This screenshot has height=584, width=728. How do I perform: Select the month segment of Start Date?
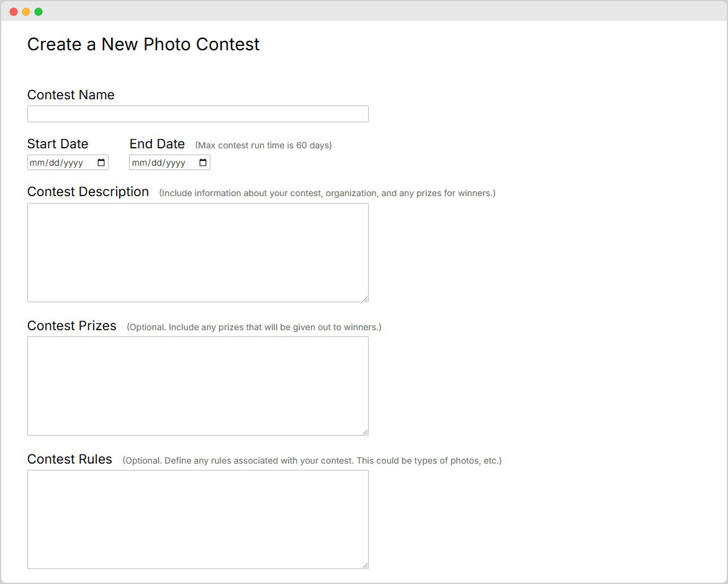[x=36, y=163]
